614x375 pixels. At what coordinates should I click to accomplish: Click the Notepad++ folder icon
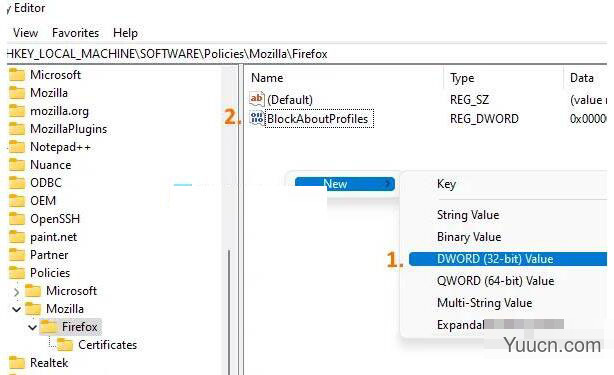[x=17, y=147]
